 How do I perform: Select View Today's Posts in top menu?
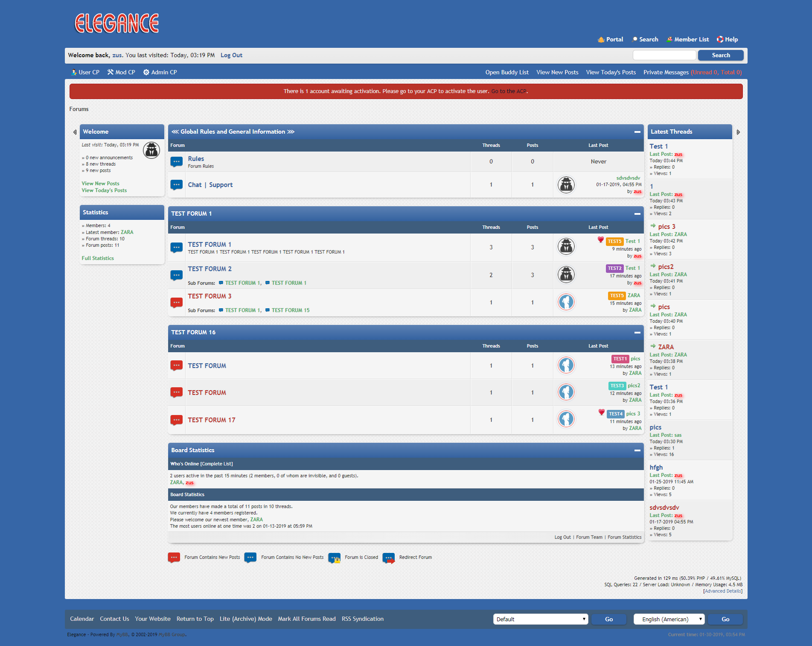611,72
